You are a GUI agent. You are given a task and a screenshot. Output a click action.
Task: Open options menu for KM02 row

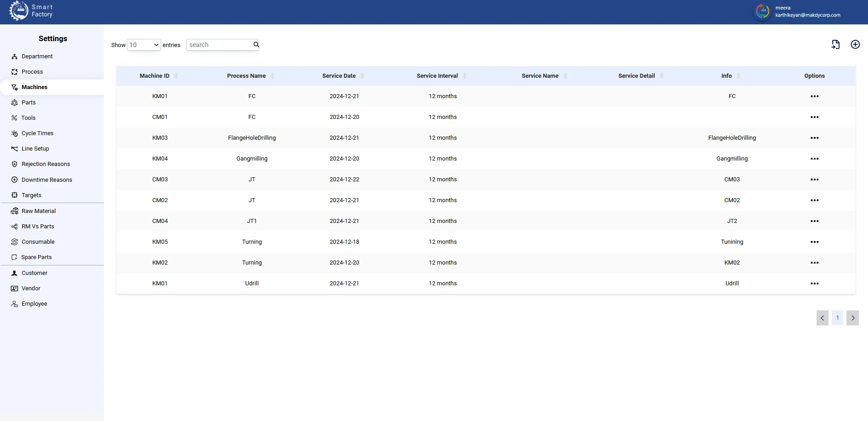point(814,263)
